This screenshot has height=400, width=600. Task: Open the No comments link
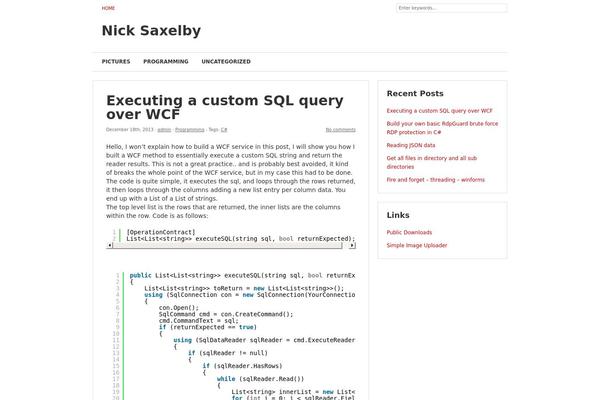click(x=341, y=130)
